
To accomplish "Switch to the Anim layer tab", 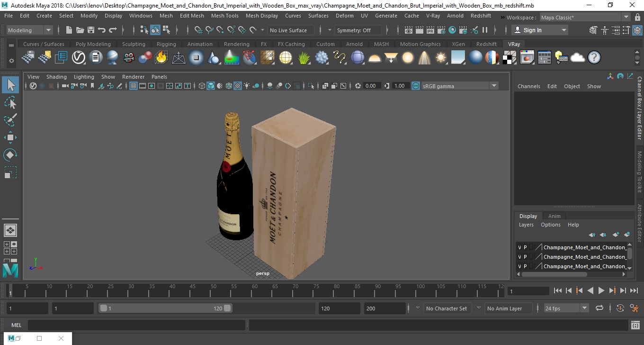I will coord(554,216).
